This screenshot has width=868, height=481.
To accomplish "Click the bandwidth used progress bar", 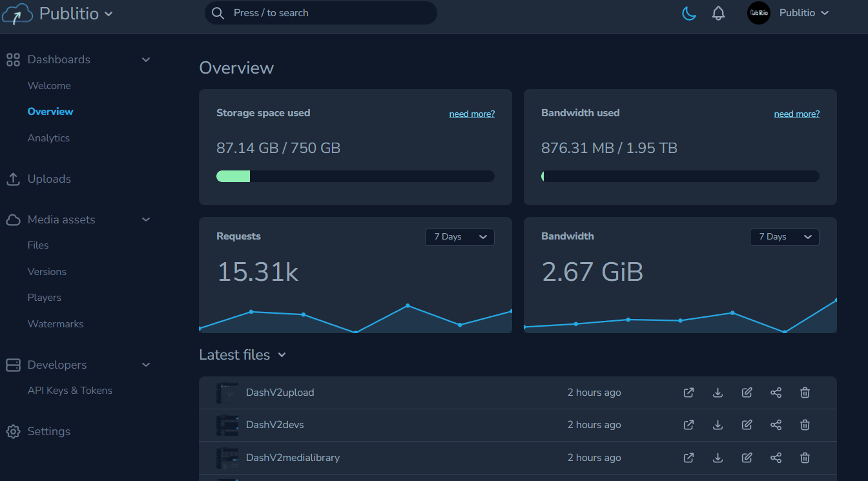I will pos(680,176).
